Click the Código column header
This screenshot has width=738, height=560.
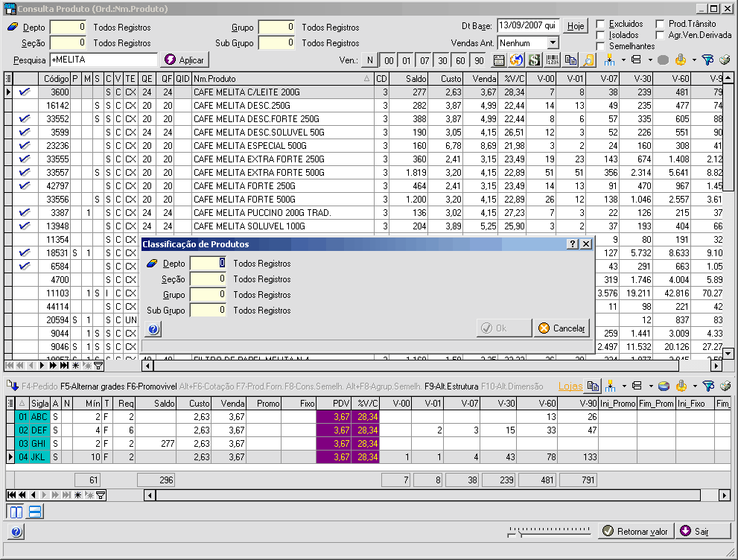pyautogui.click(x=54, y=79)
